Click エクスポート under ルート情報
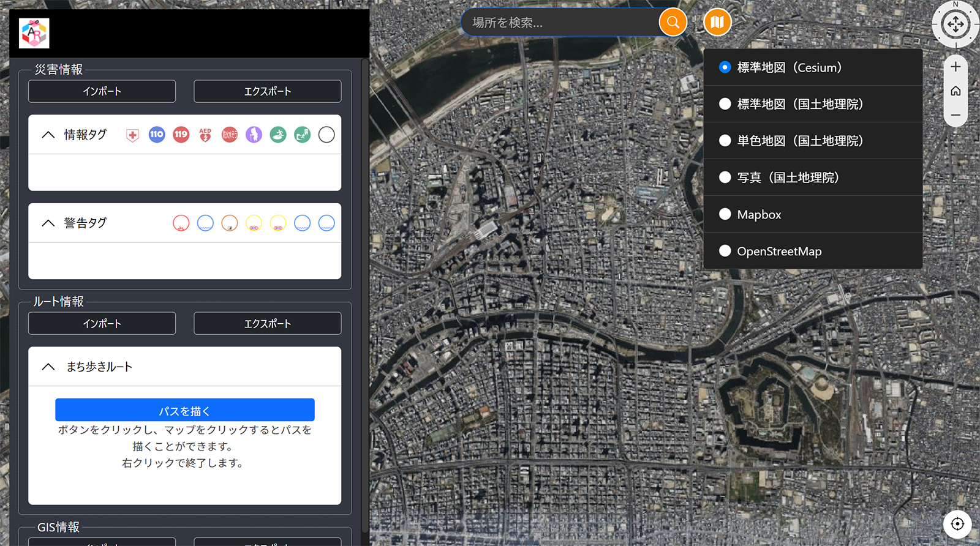The width and height of the screenshot is (980, 546). pos(267,323)
